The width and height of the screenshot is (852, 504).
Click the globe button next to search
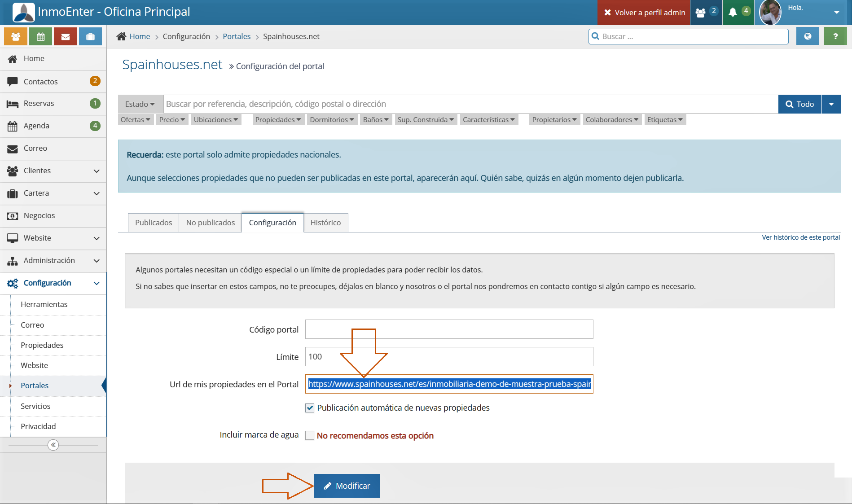tap(808, 36)
